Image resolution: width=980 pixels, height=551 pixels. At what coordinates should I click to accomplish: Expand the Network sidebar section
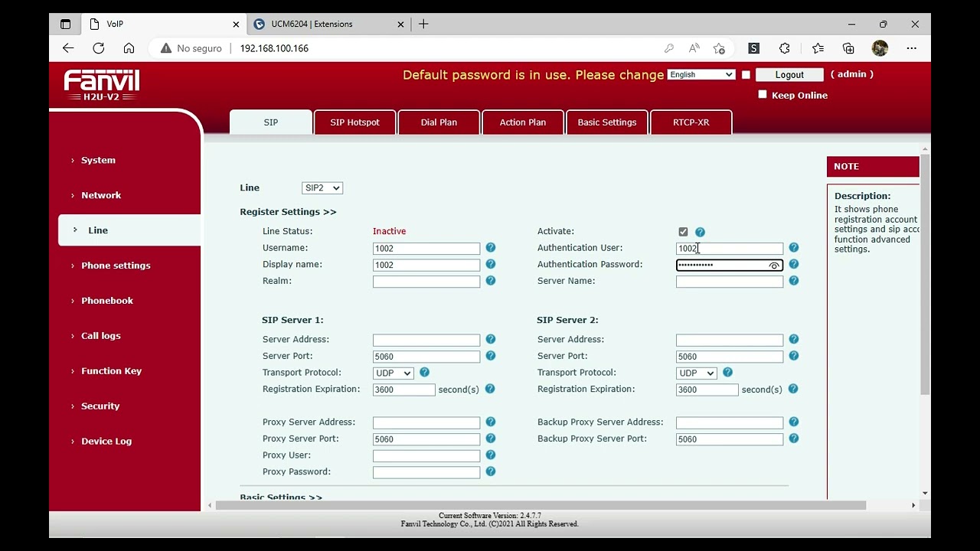(101, 195)
